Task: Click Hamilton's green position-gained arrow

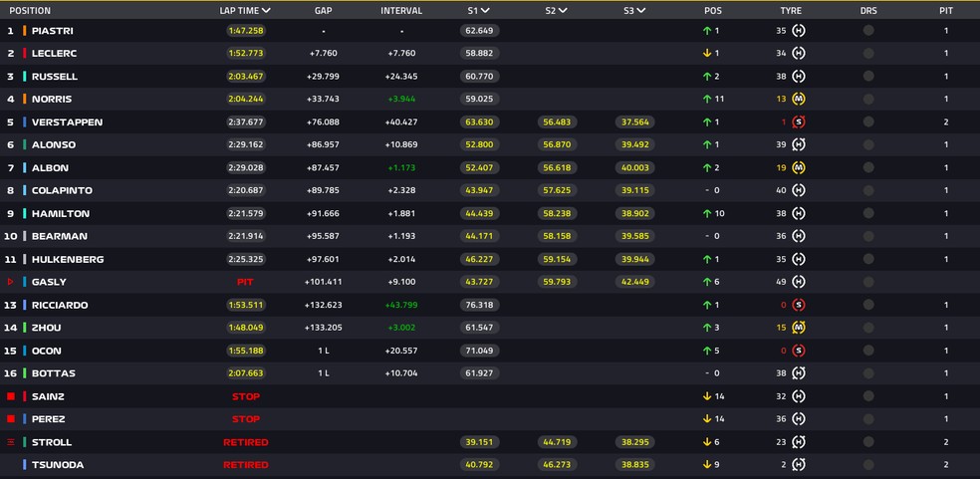Action: pos(706,213)
